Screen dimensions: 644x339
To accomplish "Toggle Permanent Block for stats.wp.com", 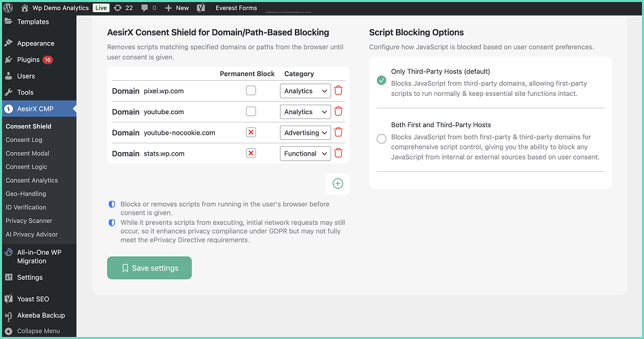I will click(251, 154).
